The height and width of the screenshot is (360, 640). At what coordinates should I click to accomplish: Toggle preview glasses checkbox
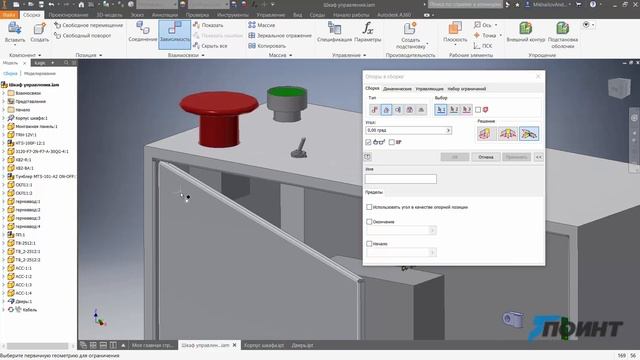(x=368, y=142)
